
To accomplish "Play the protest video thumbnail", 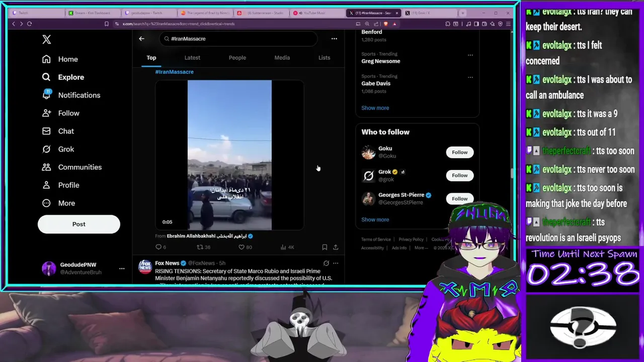I will point(229,155).
